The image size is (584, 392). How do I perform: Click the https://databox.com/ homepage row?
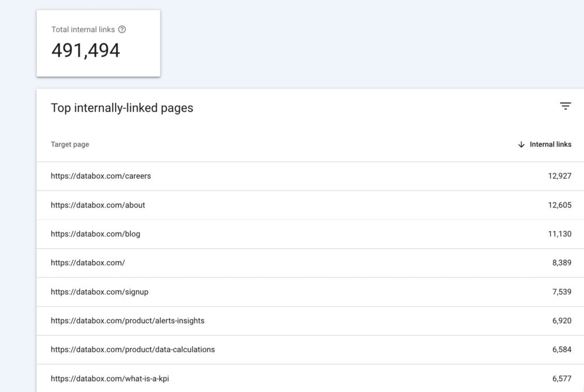pyautogui.click(x=88, y=263)
